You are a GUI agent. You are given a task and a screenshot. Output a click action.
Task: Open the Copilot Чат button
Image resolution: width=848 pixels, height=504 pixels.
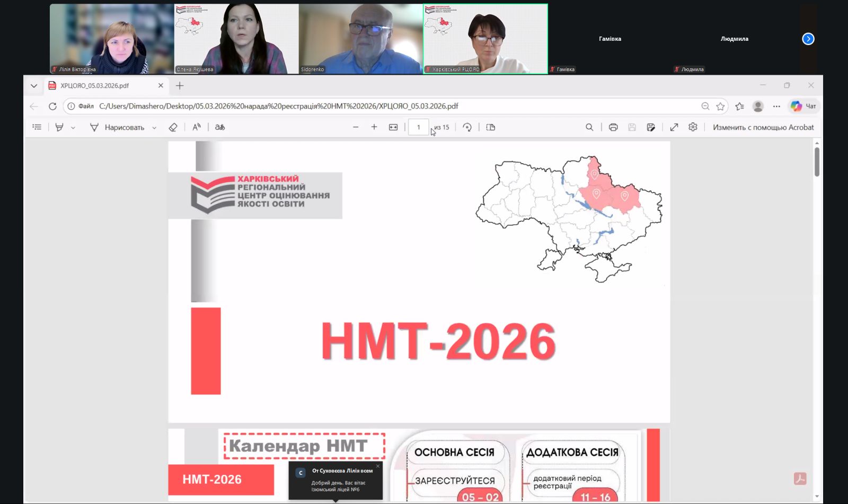pyautogui.click(x=803, y=107)
